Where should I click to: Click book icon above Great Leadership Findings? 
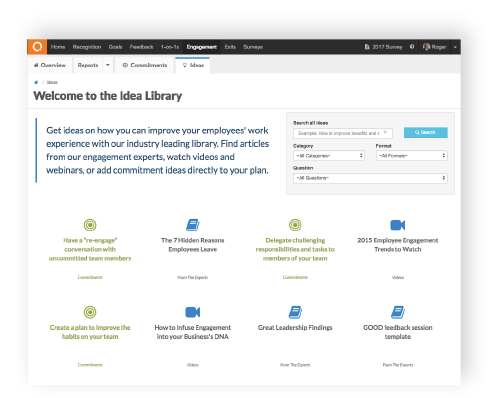click(x=295, y=312)
